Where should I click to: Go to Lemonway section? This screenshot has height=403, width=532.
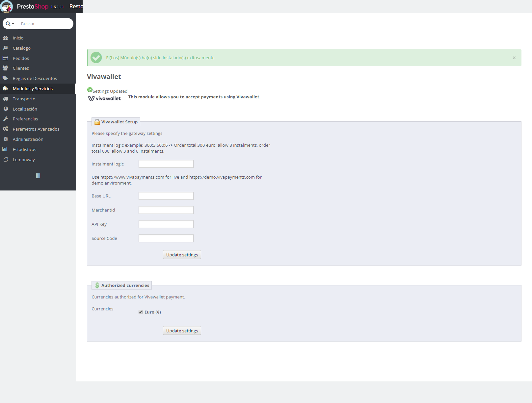click(x=38, y=160)
